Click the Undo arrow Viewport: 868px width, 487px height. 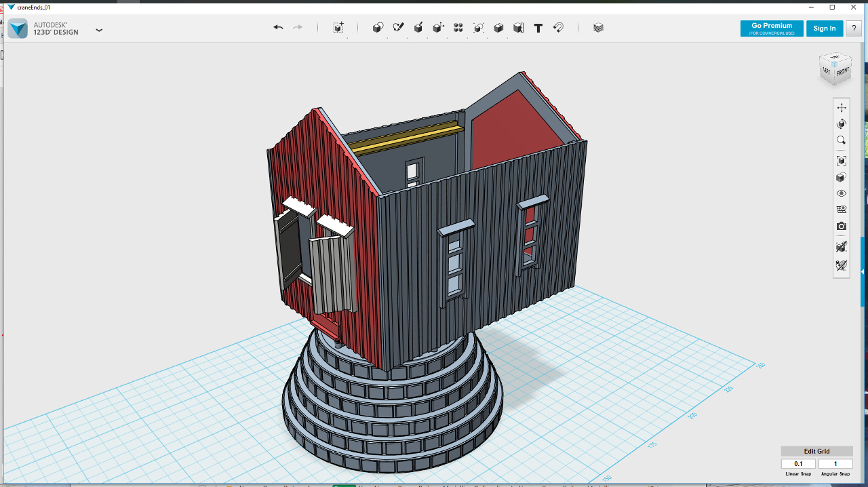click(278, 28)
